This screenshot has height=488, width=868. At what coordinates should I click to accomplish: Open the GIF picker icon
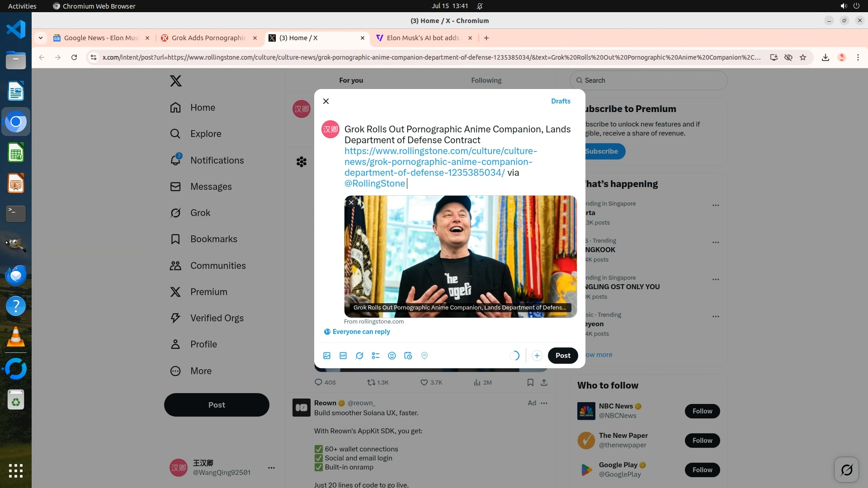(x=343, y=356)
